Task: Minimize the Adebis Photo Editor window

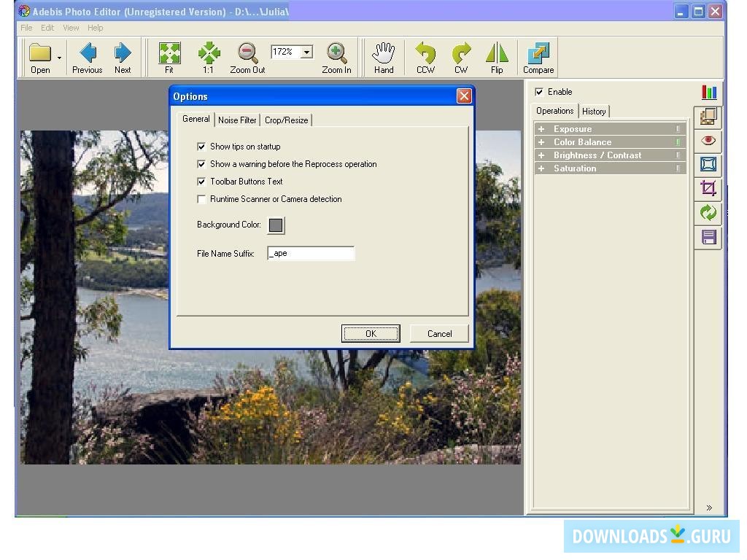Action: tap(681, 12)
